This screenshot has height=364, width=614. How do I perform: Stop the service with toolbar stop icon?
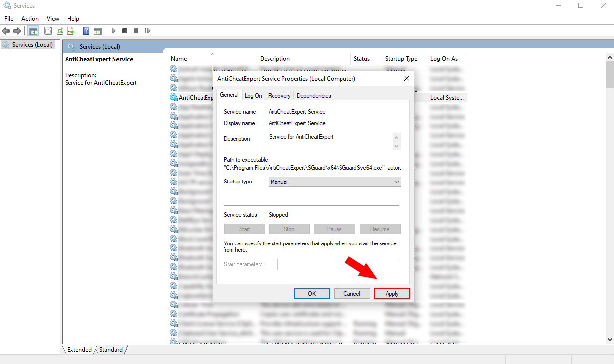click(x=125, y=31)
